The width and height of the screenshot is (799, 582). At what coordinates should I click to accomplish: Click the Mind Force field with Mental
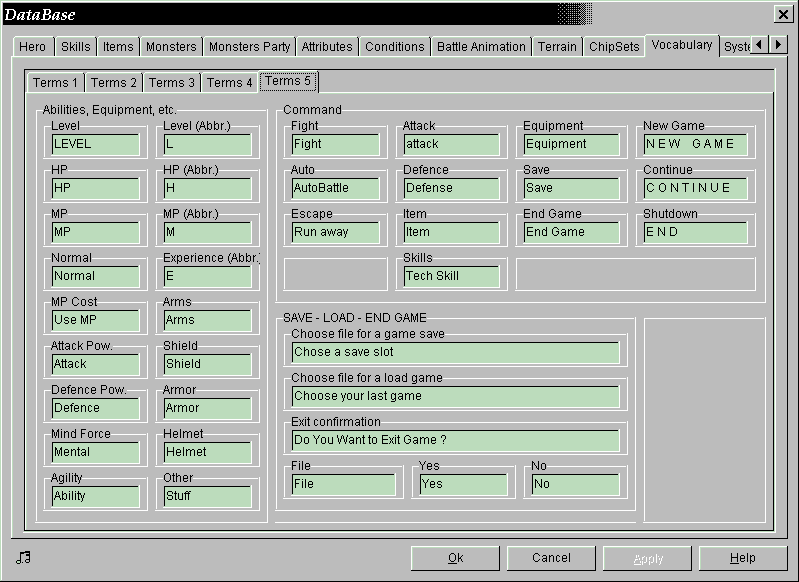[95, 453]
